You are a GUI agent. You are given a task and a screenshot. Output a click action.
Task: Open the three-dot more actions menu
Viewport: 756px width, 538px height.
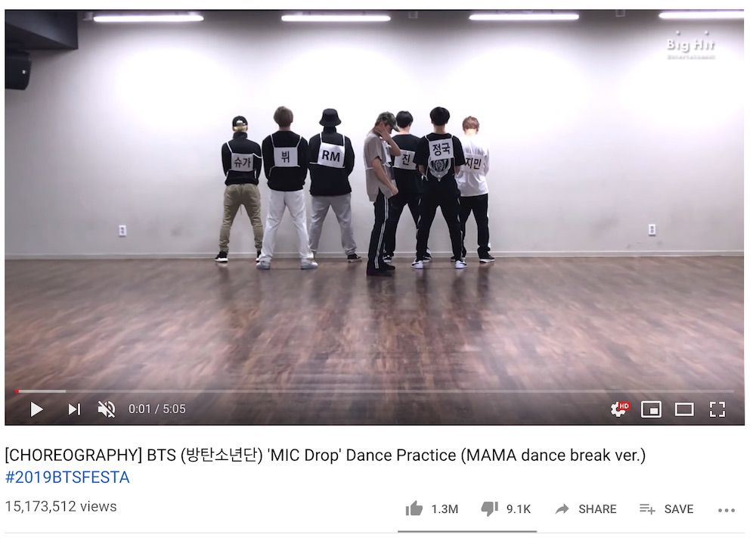click(x=726, y=510)
